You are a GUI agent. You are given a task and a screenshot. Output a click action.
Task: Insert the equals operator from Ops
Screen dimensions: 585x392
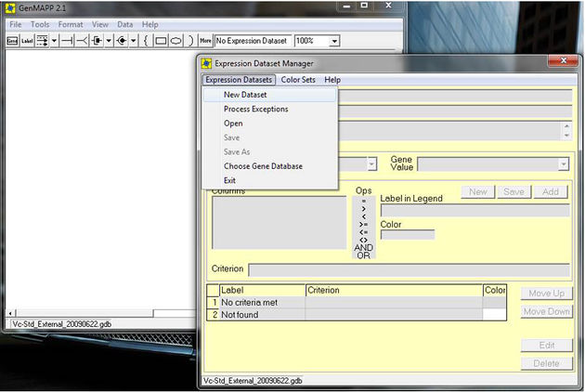364,201
